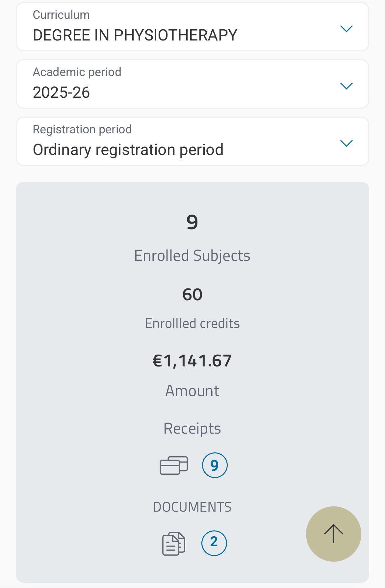Click the Enrollled credits label
The height and width of the screenshot is (588, 385).
pos(192,324)
